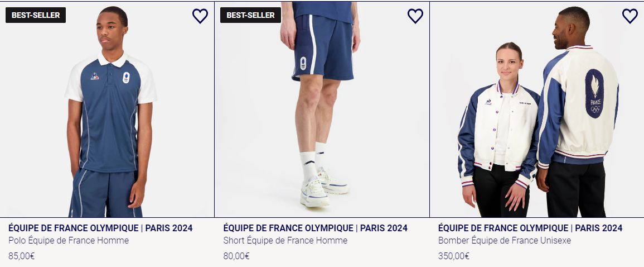Click the heart on the Bomber Unisexe
Image resolution: width=644 pixels, height=267 pixels.
click(630, 16)
